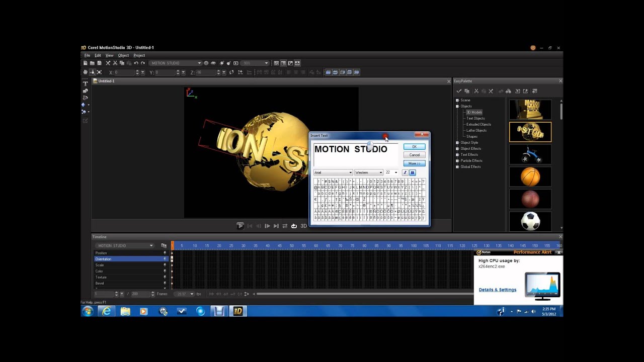Open the 29.97 fps dropdown
The image size is (644, 362).
tap(185, 294)
